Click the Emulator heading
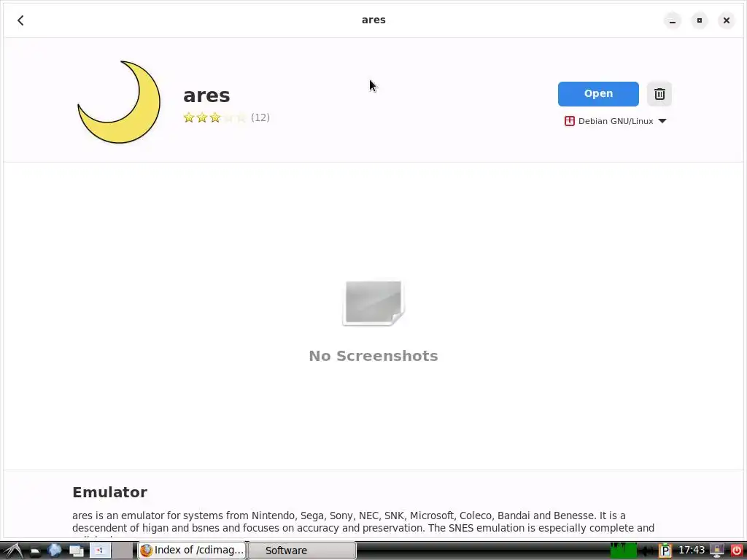Screen dimensions: 747x560 click(x=109, y=492)
